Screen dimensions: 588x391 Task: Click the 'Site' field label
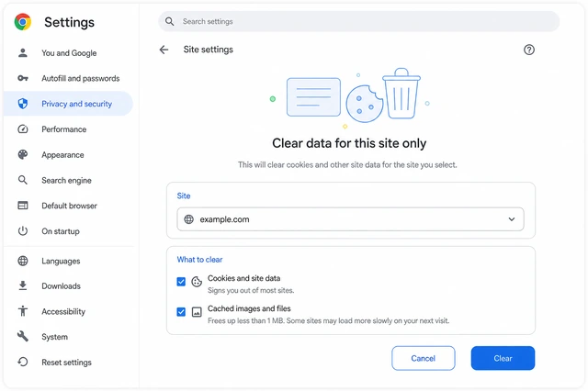click(184, 195)
